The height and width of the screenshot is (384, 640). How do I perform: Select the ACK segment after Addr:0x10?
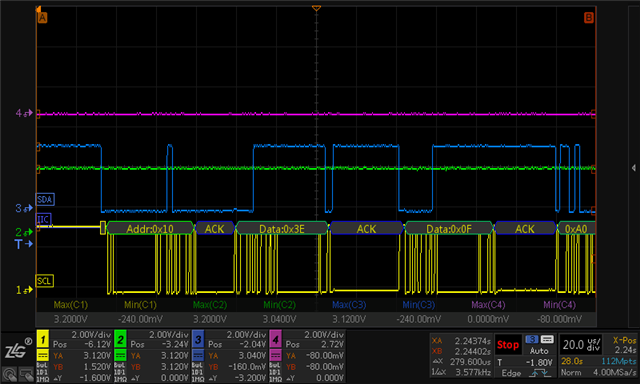tap(215, 229)
